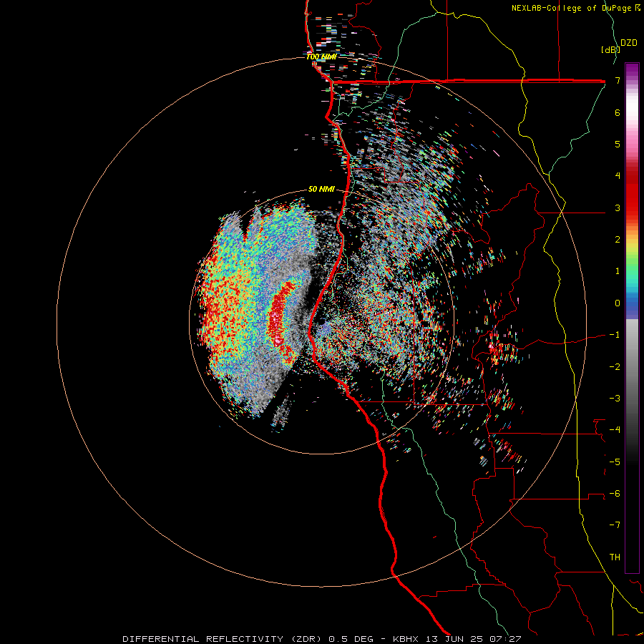Click the 7 value on the color scale

pos(618,80)
